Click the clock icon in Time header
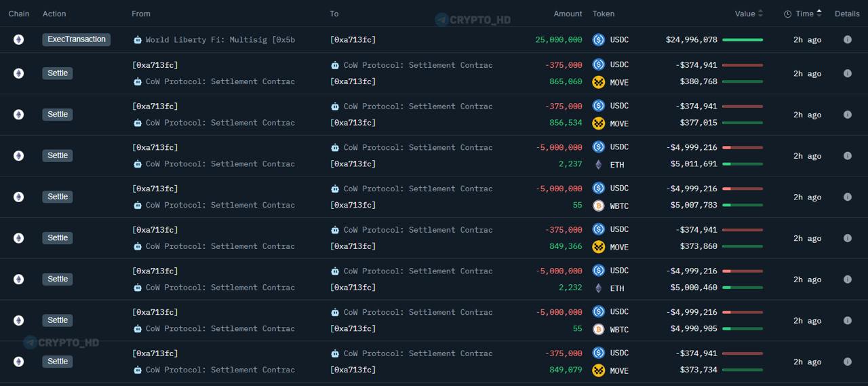This screenshot has height=386, width=868. (788, 14)
